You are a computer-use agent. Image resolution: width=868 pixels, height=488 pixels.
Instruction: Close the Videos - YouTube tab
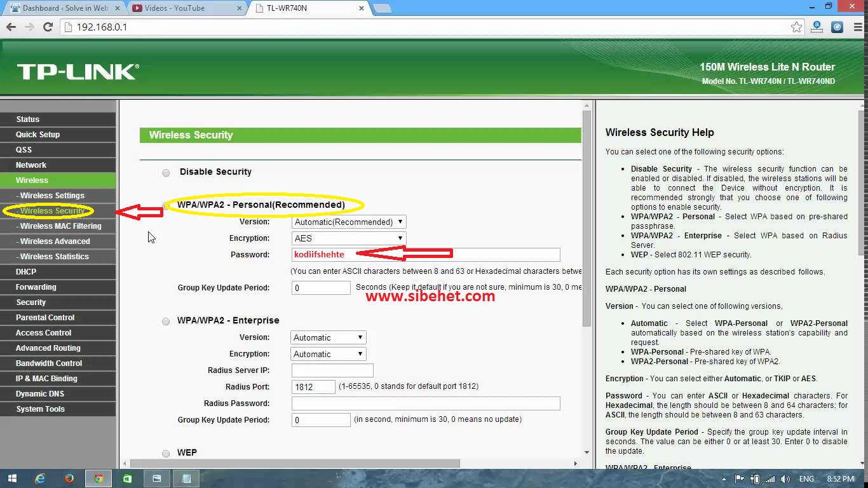click(x=241, y=8)
